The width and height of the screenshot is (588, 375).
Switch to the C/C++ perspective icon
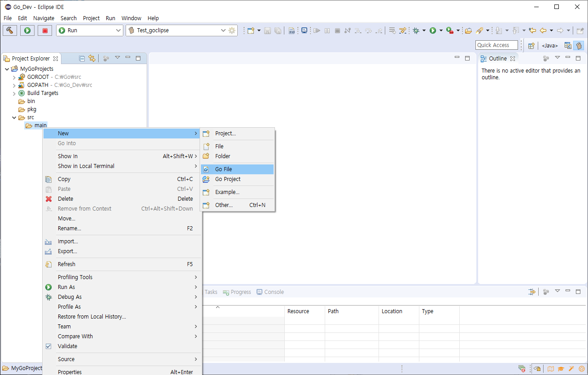(x=568, y=45)
